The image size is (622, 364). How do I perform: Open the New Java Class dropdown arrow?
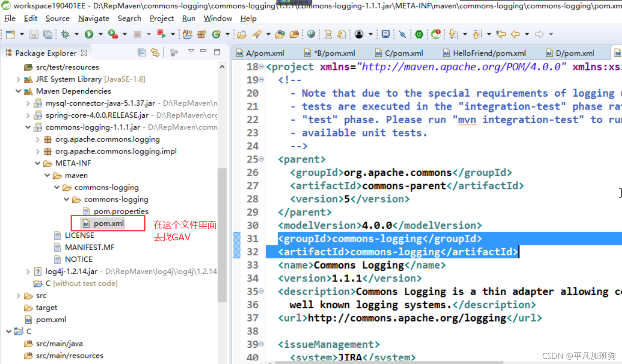point(228,34)
